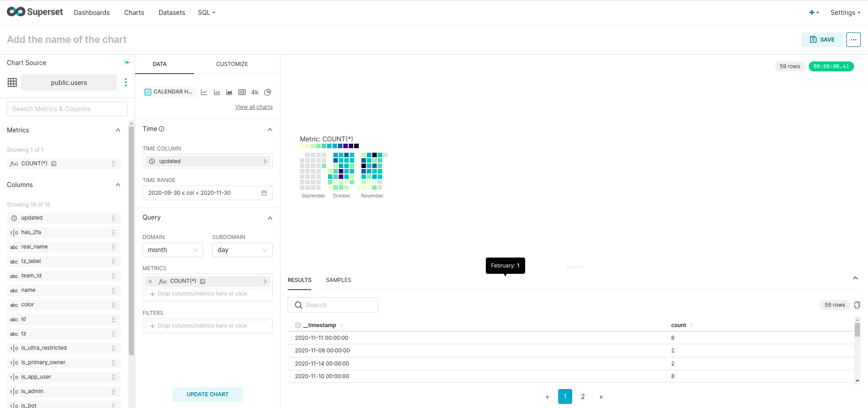Screen dimensions: 868x408
Task: Open the Subdomain day dropdown
Action: (242, 250)
